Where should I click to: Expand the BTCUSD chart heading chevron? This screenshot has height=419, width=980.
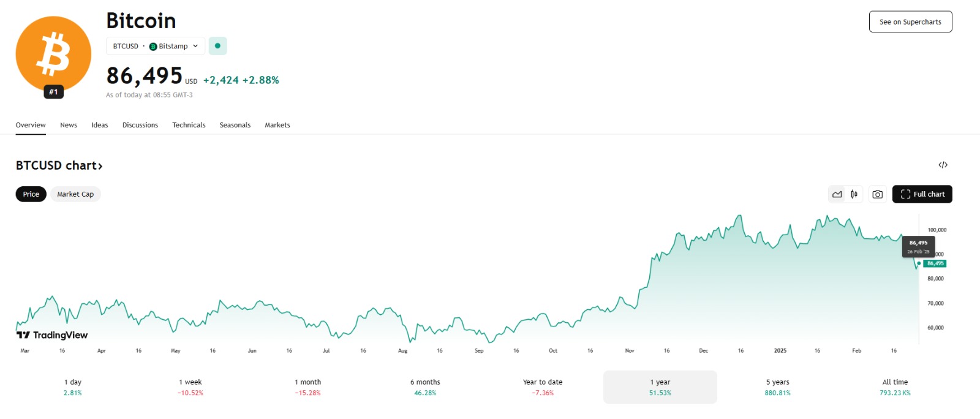pos(100,166)
